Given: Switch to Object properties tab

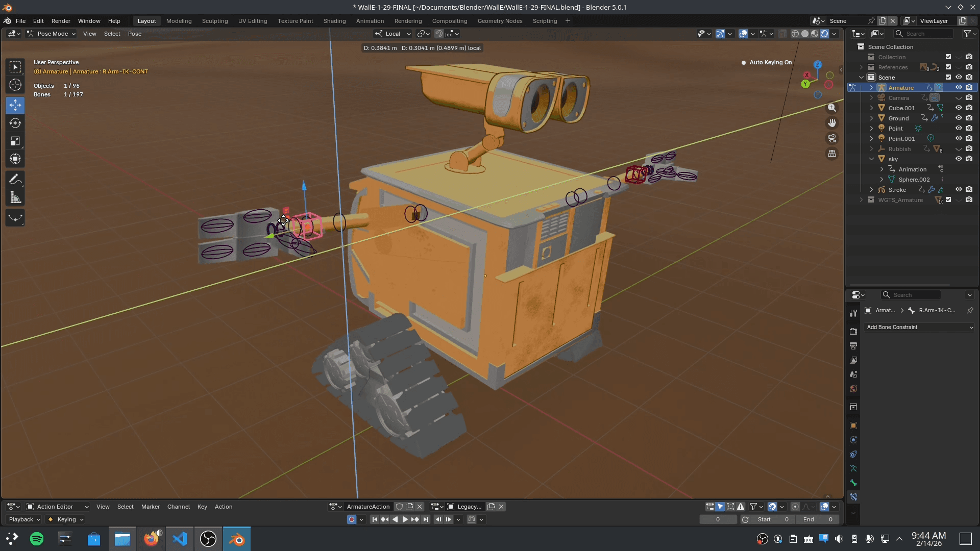Looking at the screenshot, I should [853, 425].
